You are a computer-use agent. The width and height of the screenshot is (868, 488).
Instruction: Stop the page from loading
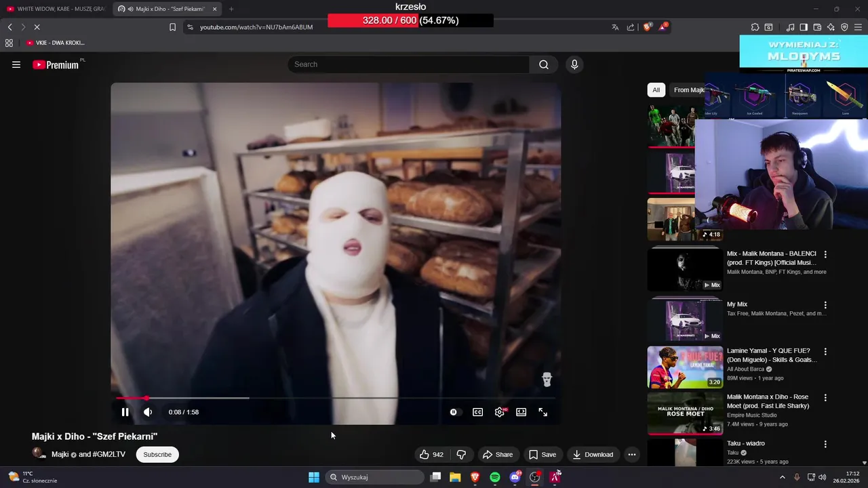(37, 27)
